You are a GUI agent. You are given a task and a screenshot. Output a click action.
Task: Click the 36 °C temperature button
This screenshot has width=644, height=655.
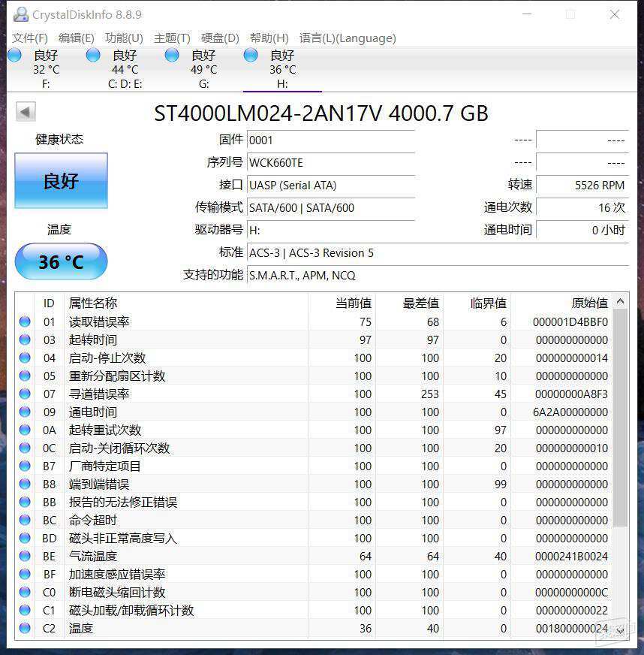pos(61,262)
